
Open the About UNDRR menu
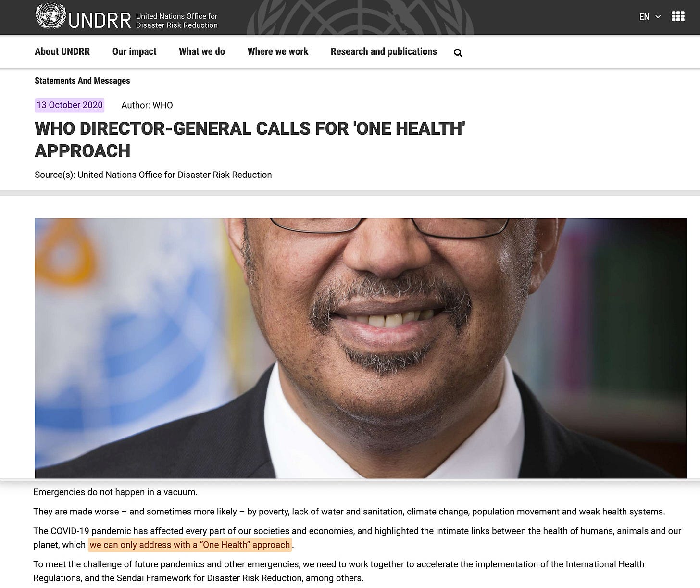[62, 51]
